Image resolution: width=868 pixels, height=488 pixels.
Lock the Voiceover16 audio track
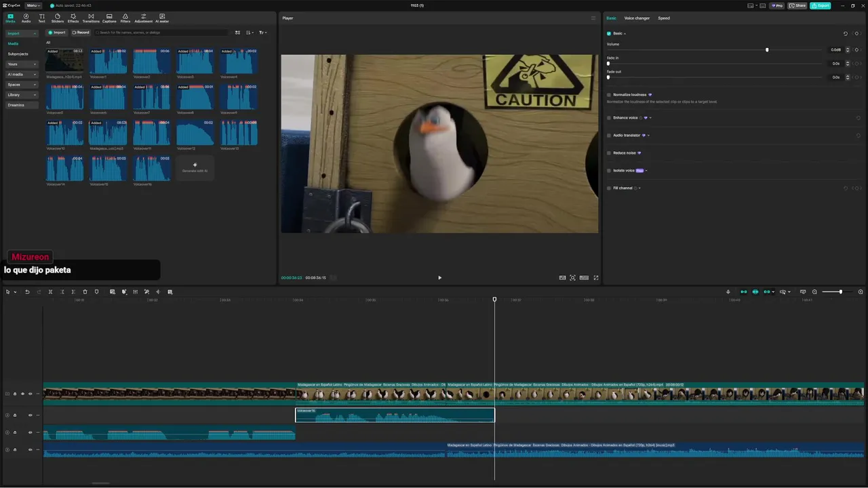[x=15, y=415]
